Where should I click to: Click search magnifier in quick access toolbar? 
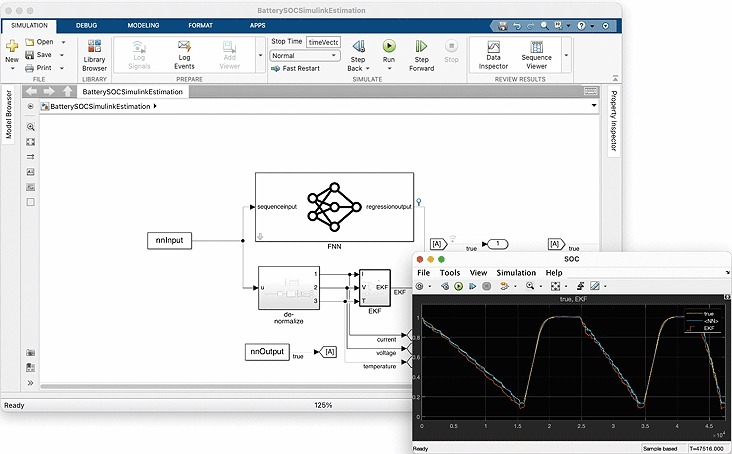[544, 26]
